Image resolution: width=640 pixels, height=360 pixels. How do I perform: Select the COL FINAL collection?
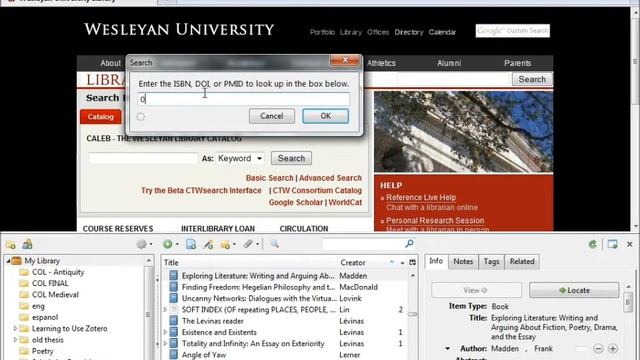(50, 283)
